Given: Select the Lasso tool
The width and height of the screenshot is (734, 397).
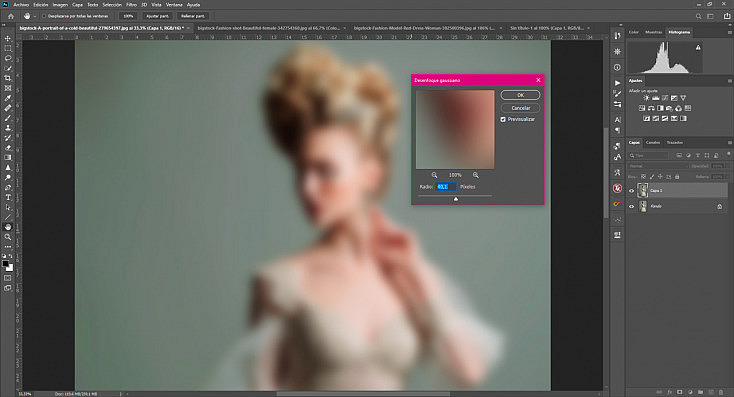Looking at the screenshot, I should click(8, 58).
